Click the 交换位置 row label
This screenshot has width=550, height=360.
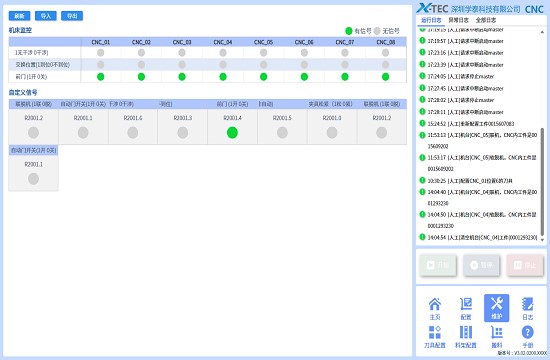coord(42,65)
